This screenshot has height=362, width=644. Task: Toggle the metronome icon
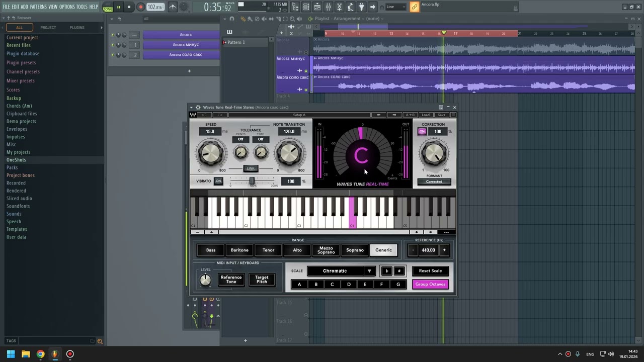173,7
